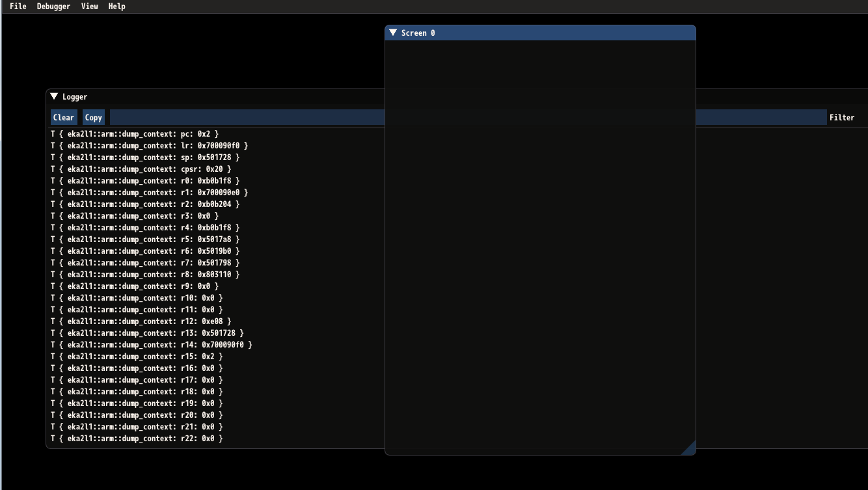Open the Help menu
This screenshot has height=490, width=868.
116,7
